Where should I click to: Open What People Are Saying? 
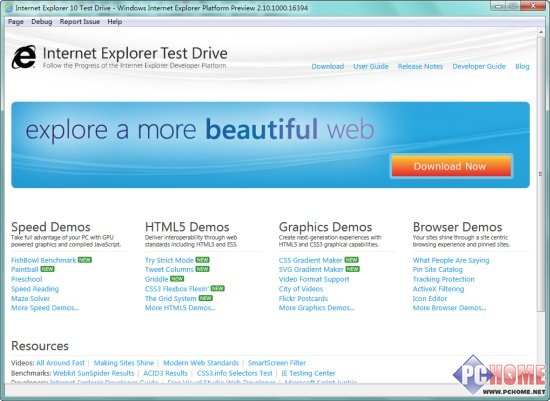451,260
